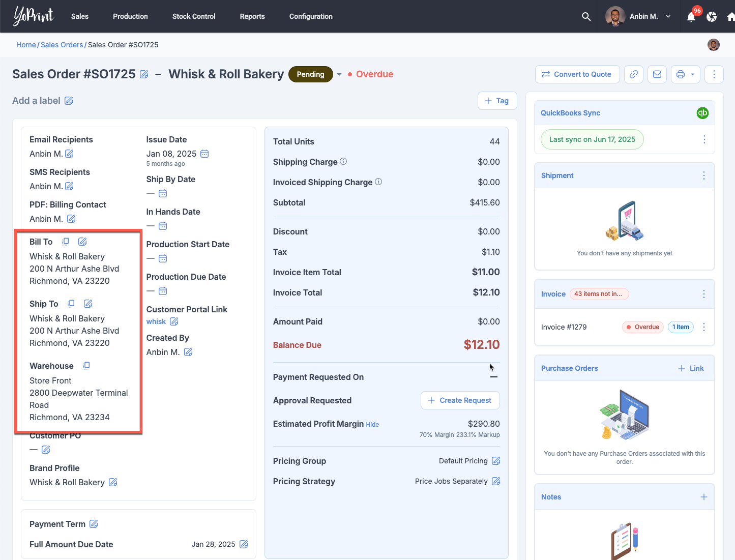Image resolution: width=735 pixels, height=560 pixels.
Task: Click the Convert to Quote button
Action: point(577,74)
